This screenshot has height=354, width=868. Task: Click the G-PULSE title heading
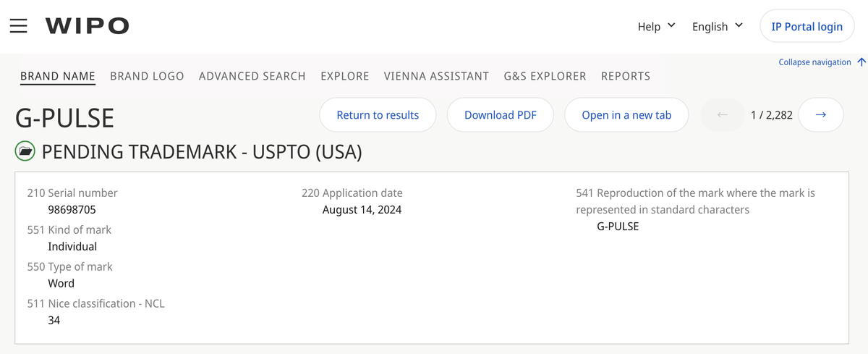[x=64, y=118]
